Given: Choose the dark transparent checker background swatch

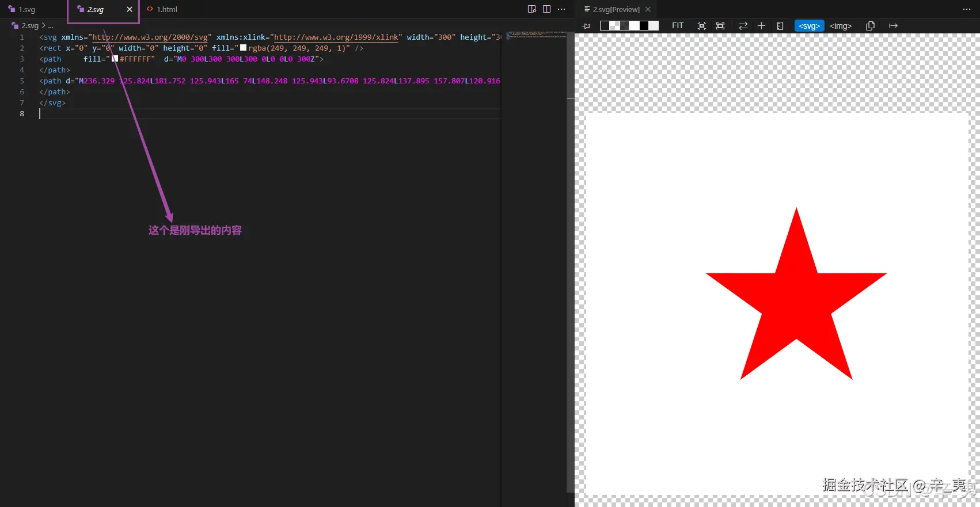Looking at the screenshot, I should click(624, 25).
